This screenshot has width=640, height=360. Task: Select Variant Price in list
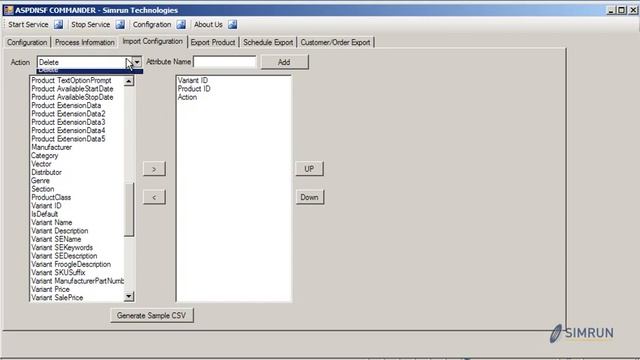coord(50,289)
